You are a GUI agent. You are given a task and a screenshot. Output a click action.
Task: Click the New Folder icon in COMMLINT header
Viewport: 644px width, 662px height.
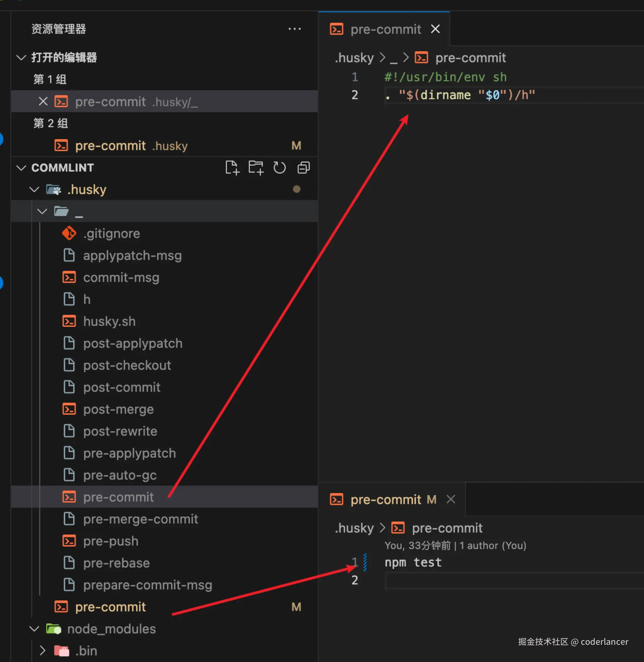pyautogui.click(x=256, y=168)
